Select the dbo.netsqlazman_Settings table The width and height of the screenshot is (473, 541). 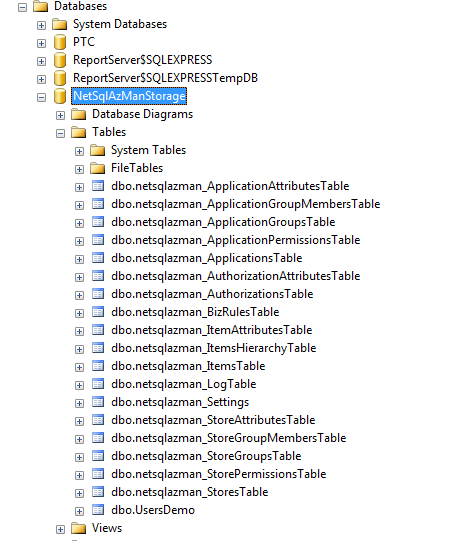point(180,402)
